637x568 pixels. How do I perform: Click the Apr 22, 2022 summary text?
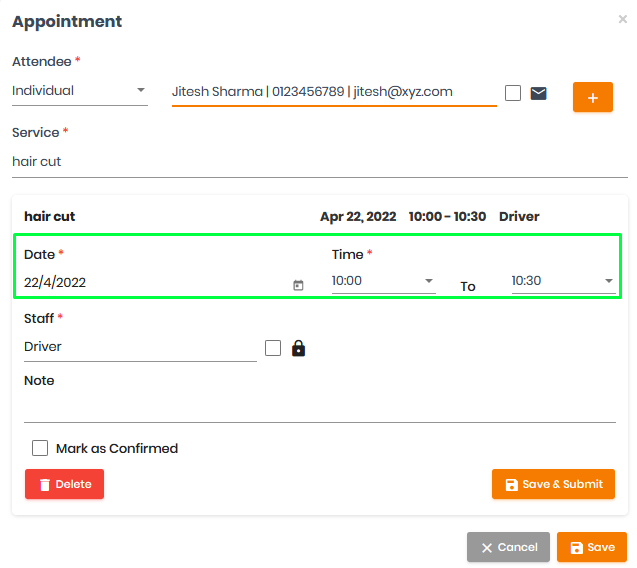tap(358, 217)
